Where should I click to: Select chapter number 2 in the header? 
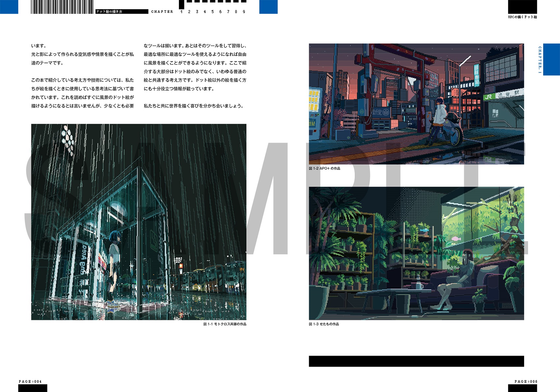point(189,12)
